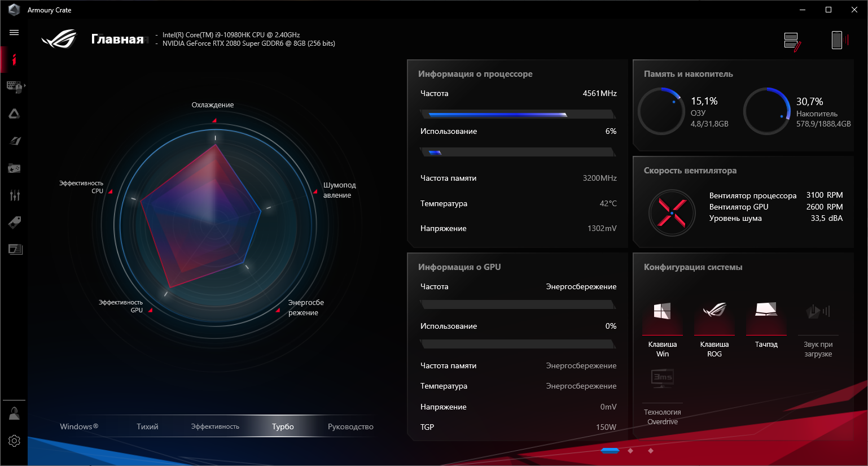868x466 pixels.
Task: Click the Armoury Crate title bar icon
Action: coord(14,10)
